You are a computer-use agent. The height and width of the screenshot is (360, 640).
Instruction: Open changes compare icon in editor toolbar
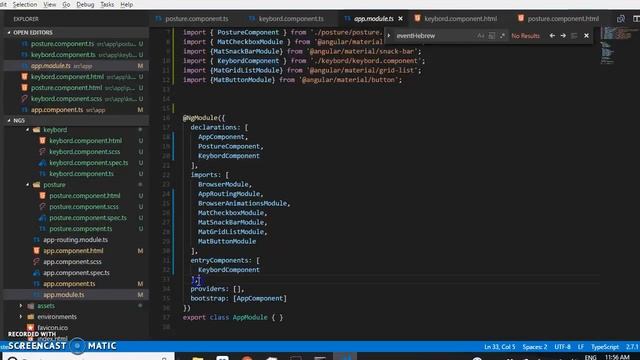click(621, 19)
